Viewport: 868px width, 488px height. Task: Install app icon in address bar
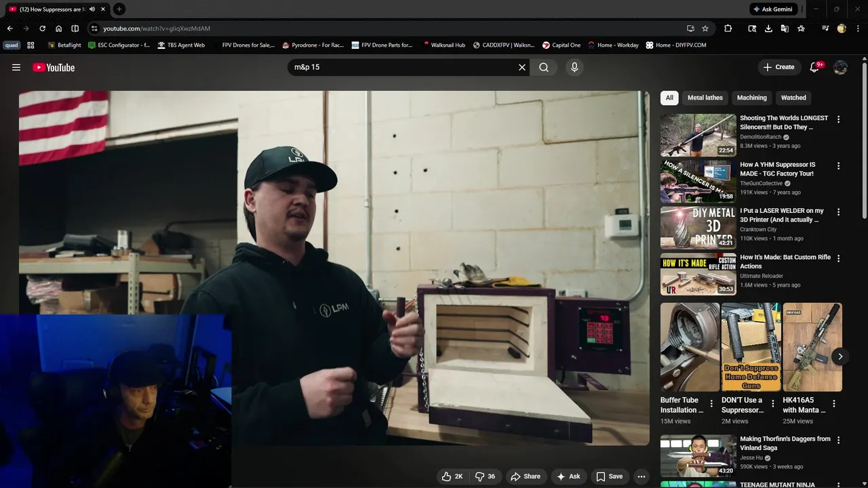pos(690,28)
